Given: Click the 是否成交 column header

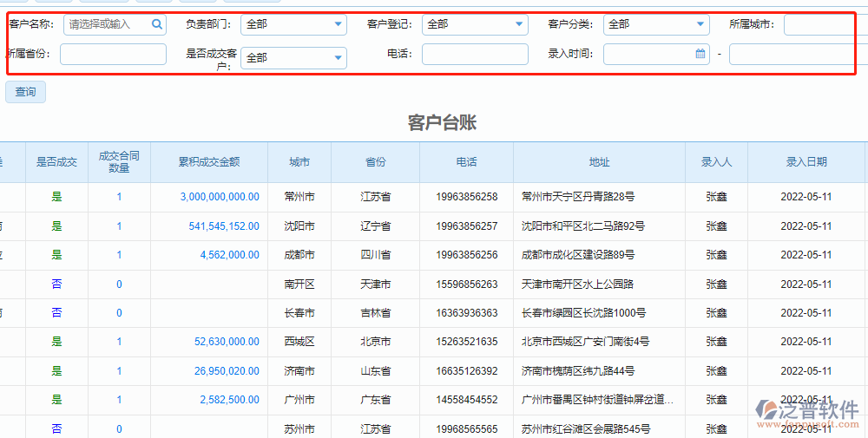Looking at the screenshot, I should [x=56, y=162].
